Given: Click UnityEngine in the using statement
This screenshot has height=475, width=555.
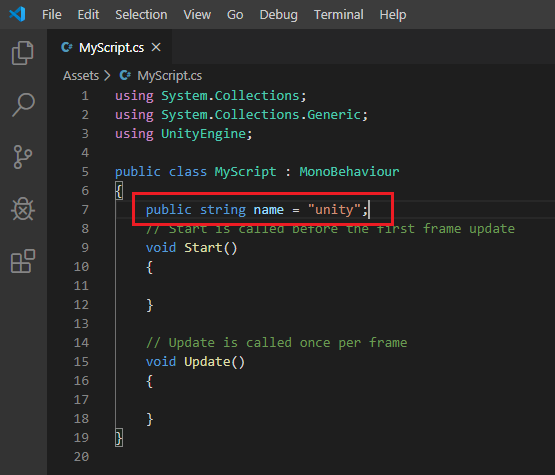Looking at the screenshot, I should (x=204, y=134).
